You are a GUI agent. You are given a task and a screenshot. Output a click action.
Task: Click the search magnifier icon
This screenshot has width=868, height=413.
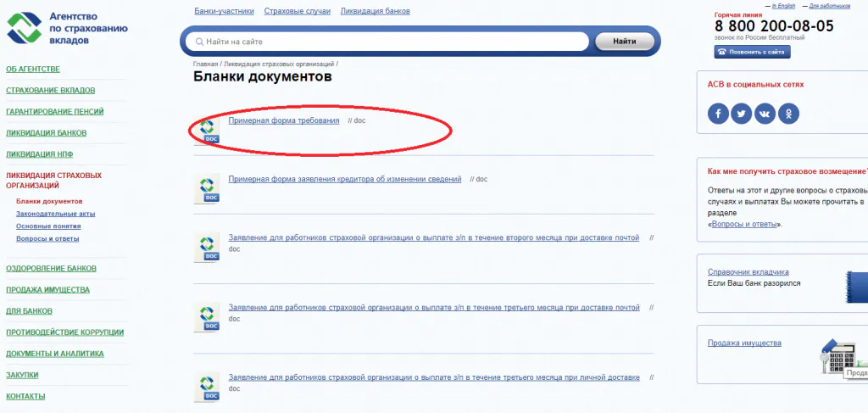(199, 42)
